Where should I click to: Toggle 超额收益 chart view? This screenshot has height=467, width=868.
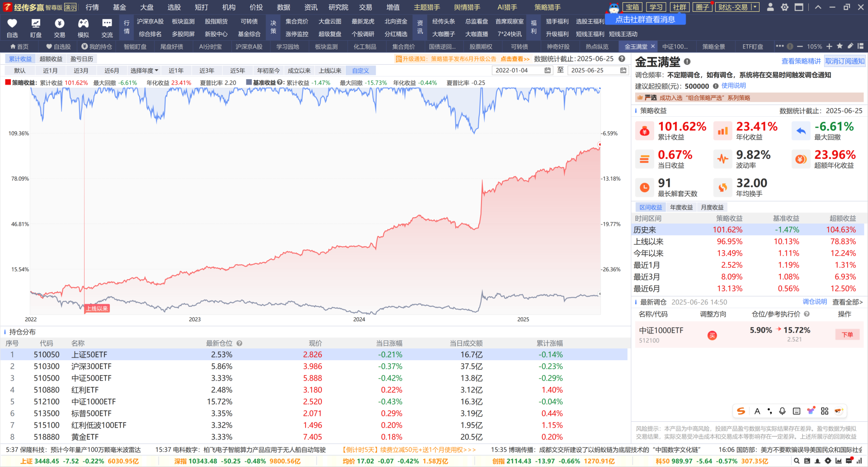click(x=51, y=59)
